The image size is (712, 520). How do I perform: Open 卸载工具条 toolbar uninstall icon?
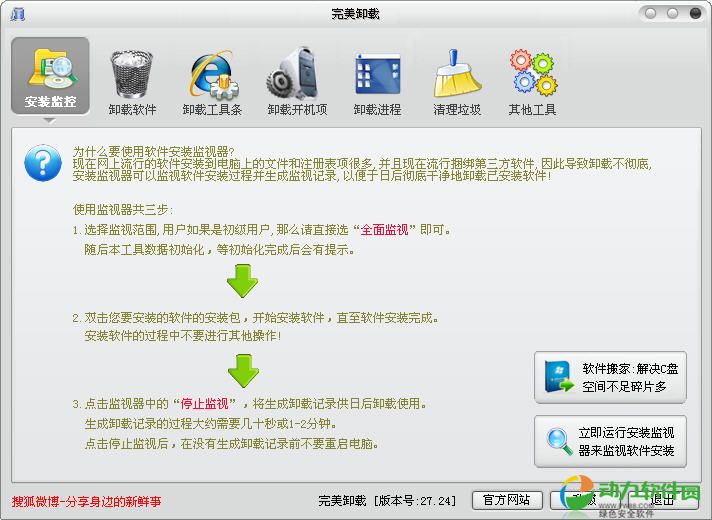212,78
